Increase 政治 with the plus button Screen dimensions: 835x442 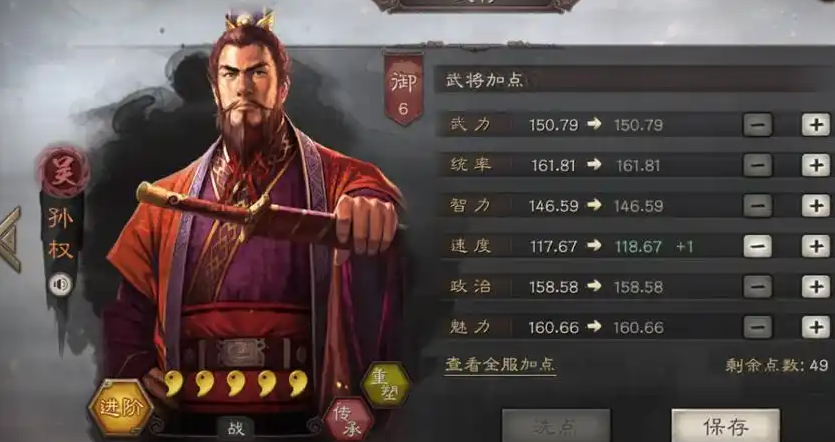click(x=816, y=287)
